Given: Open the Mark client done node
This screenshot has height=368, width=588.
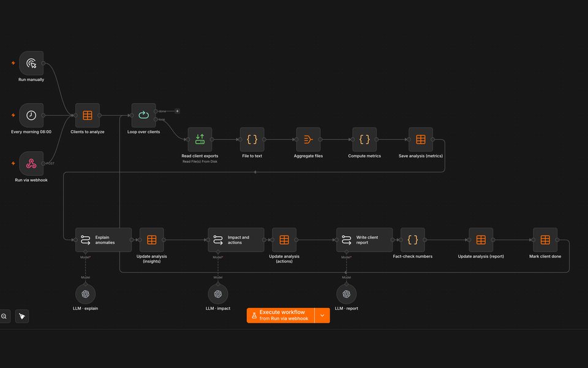Looking at the screenshot, I should coord(545,240).
